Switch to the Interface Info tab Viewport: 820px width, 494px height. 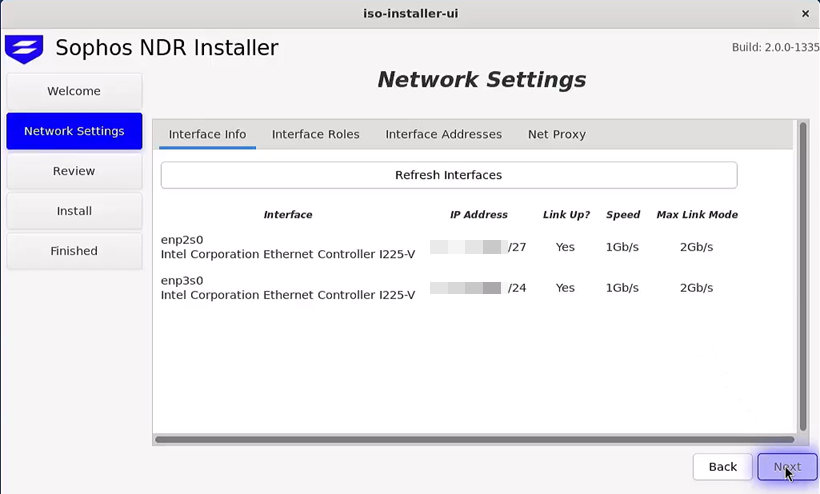point(207,134)
